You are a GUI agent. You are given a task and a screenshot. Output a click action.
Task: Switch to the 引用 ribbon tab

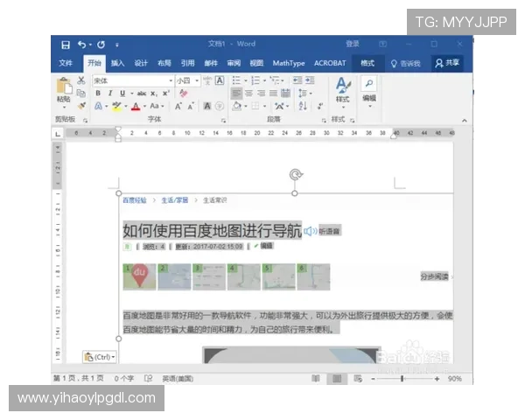(x=187, y=63)
